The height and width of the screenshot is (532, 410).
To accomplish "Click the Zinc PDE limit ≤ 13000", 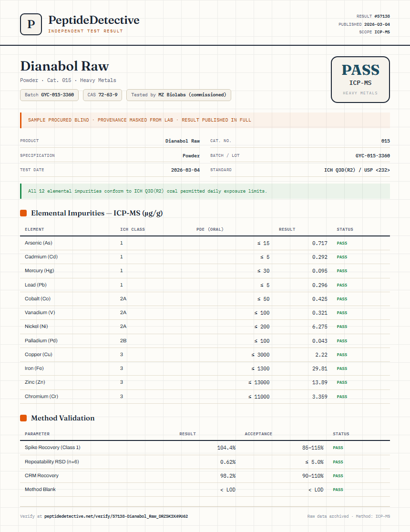I will pyautogui.click(x=258, y=382).
